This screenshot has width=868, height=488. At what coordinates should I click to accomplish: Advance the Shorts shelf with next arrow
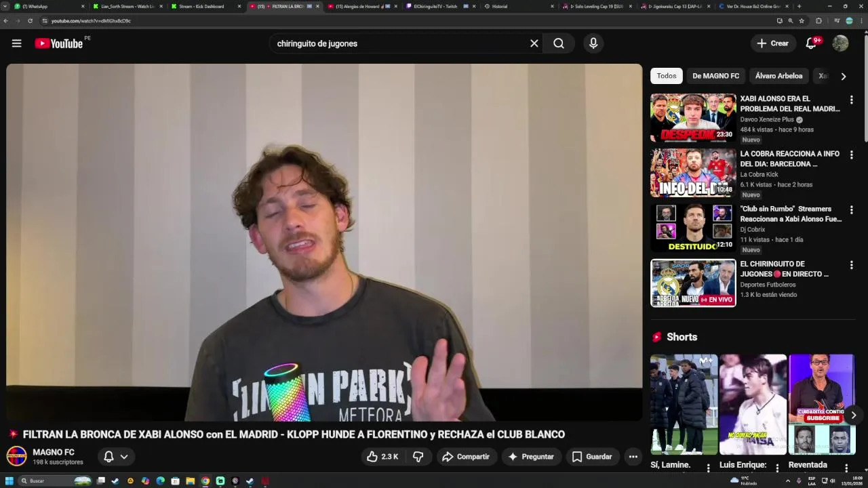point(853,415)
